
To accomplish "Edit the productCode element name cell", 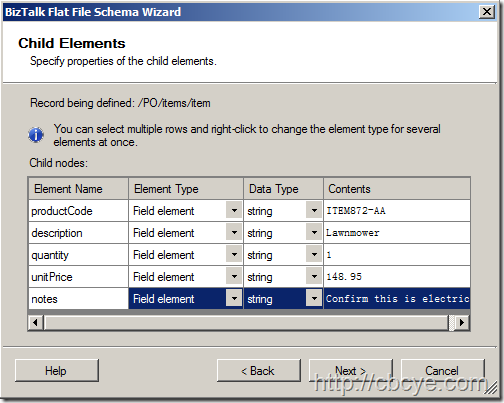I will tap(78, 211).
